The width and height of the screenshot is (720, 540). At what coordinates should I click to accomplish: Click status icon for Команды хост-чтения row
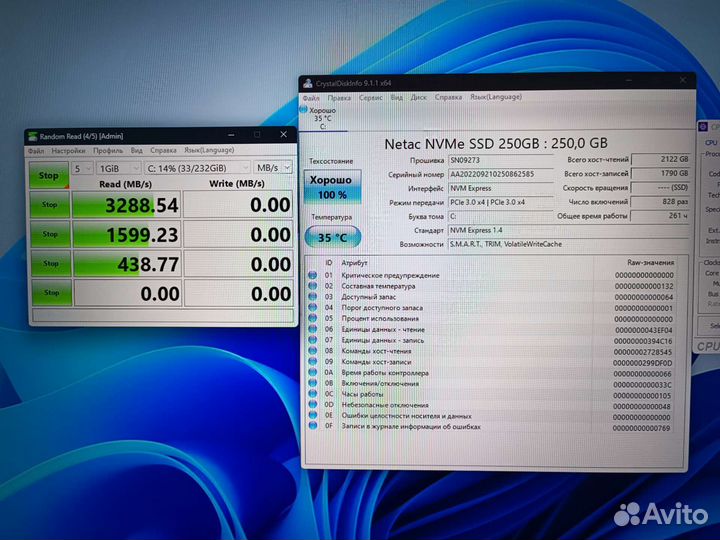(x=313, y=350)
